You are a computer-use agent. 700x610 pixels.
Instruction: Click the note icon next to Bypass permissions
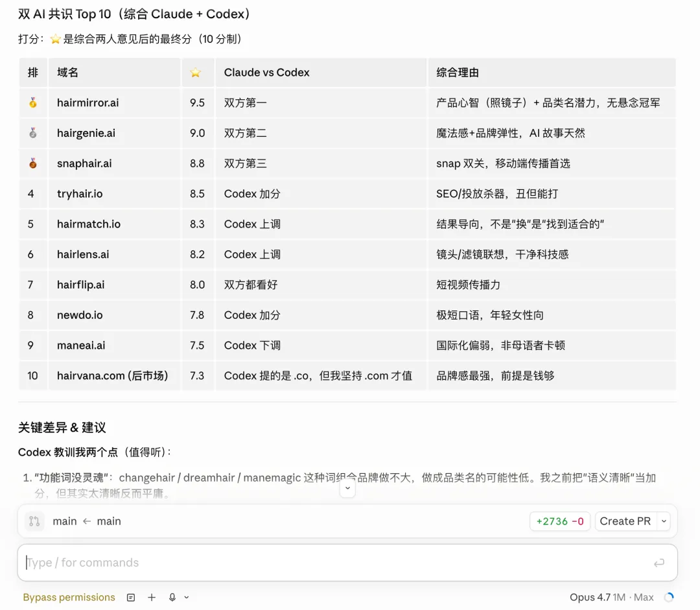[131, 597]
